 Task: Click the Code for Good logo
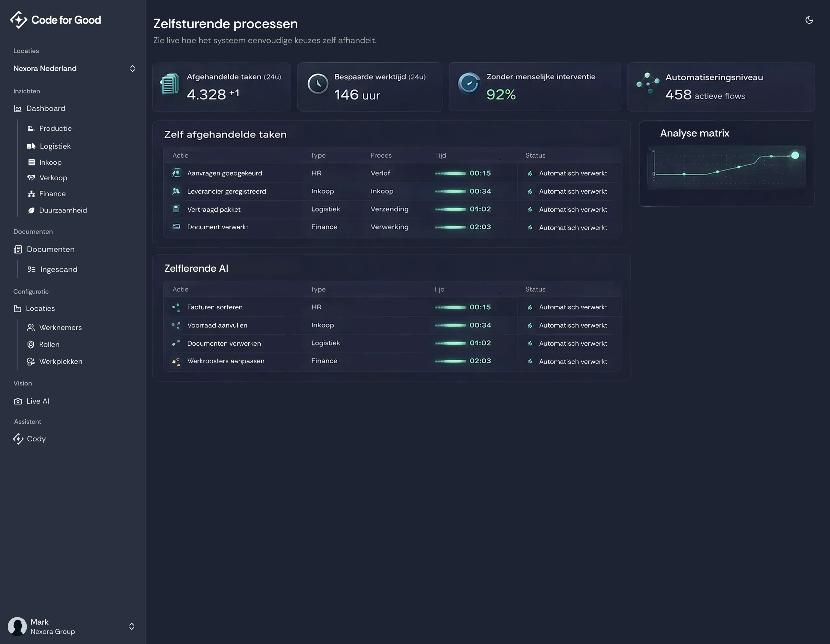(x=55, y=20)
